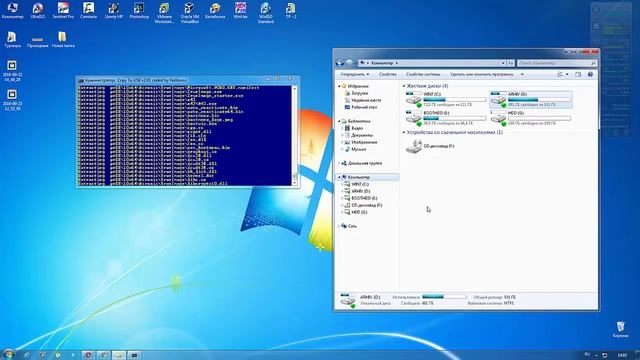The image size is (640, 360).
Task: Select Рабочий стол in navigation pane
Action: 364,107
